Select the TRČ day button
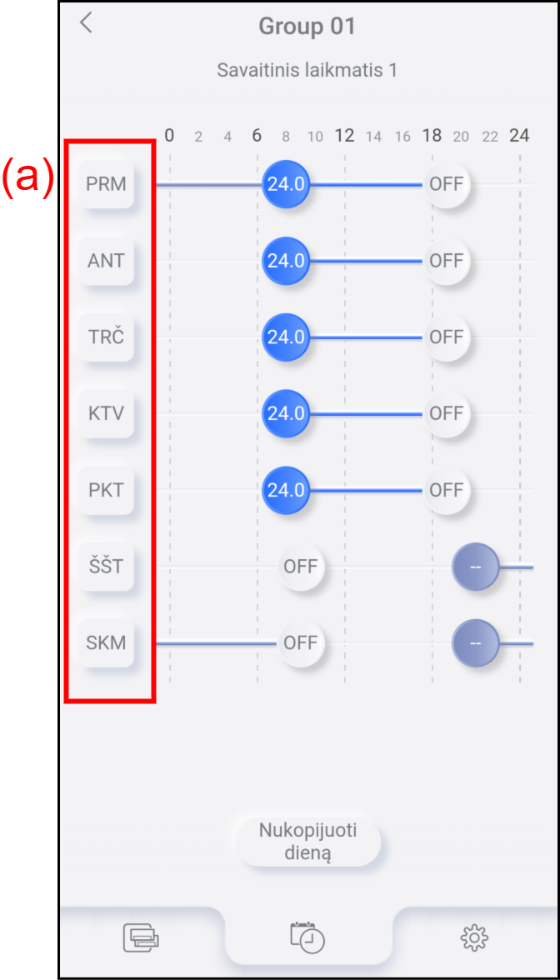 click(x=107, y=337)
